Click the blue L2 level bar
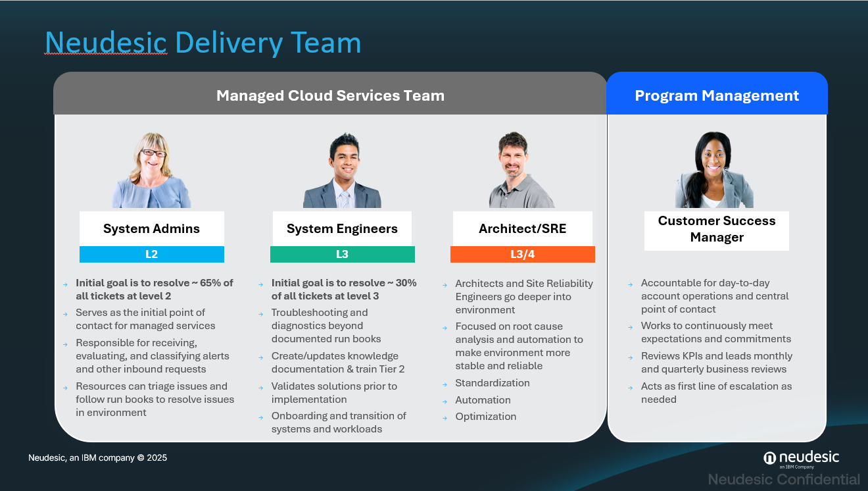 pyautogui.click(x=152, y=254)
